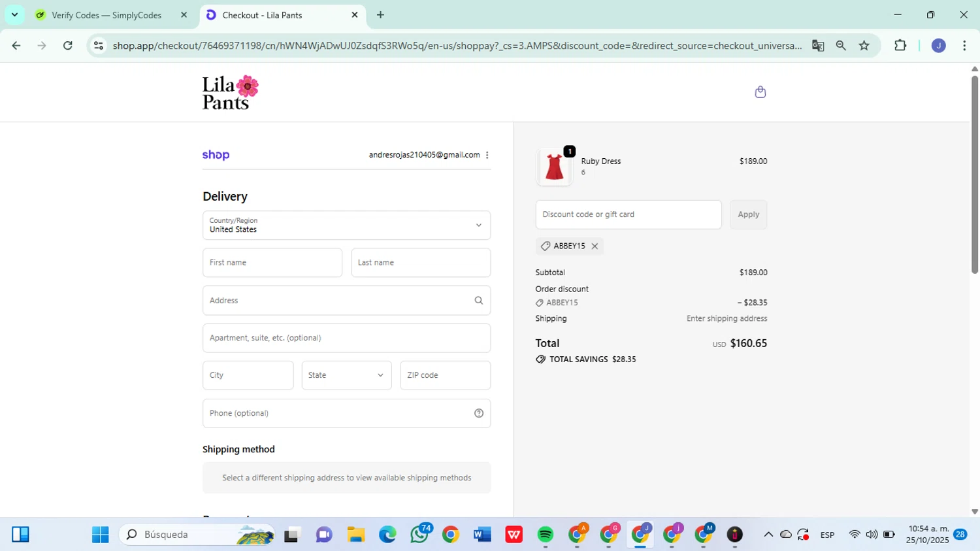Image resolution: width=980 pixels, height=551 pixels.
Task: Click the ABBEY15 order discount line
Action: point(651,303)
